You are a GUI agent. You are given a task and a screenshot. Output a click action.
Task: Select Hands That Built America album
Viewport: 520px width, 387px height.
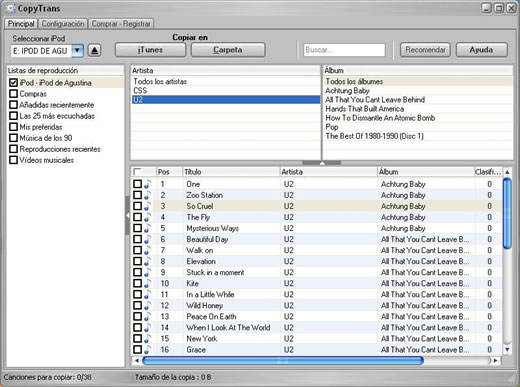click(x=418, y=109)
